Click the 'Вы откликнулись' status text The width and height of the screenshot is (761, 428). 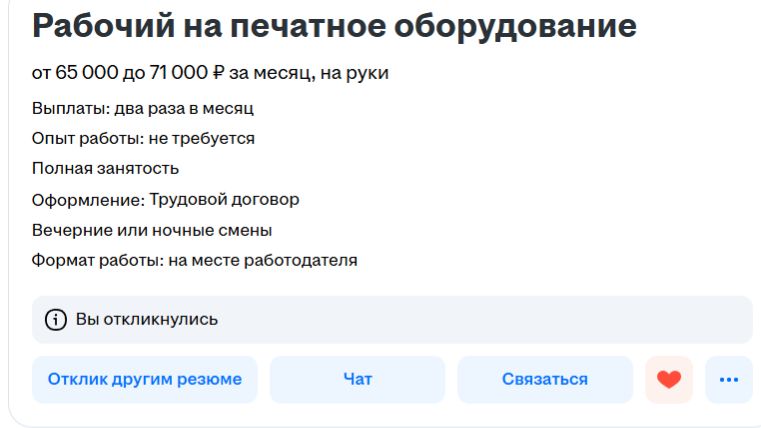coord(146,320)
